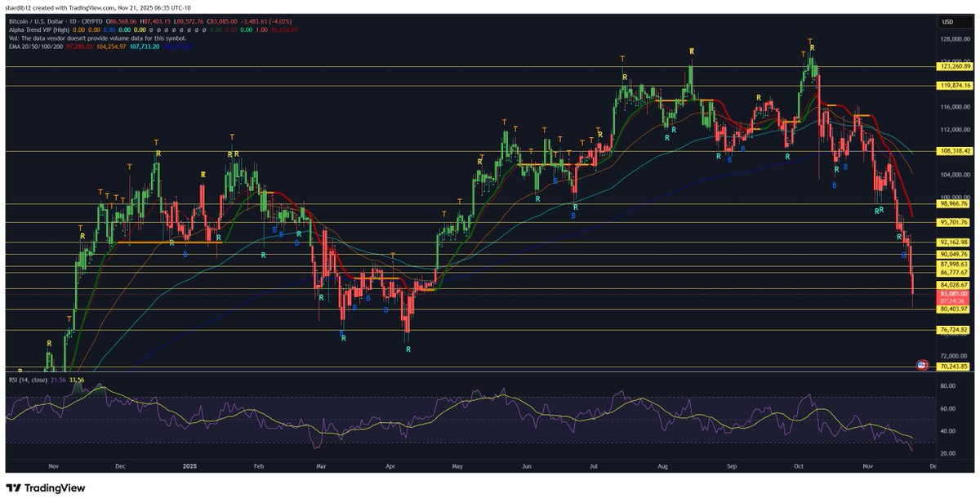
Task: Click the Oct label on the time axis
Action: (797, 467)
